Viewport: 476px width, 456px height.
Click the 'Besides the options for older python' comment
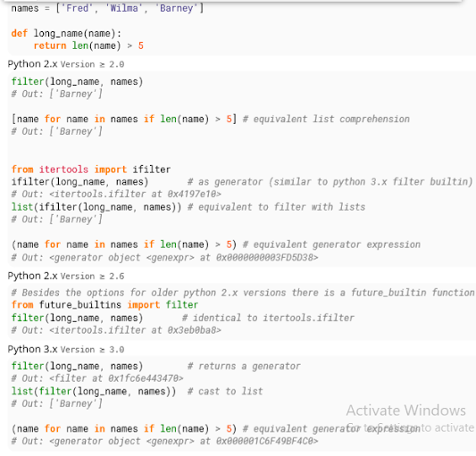tap(243, 293)
